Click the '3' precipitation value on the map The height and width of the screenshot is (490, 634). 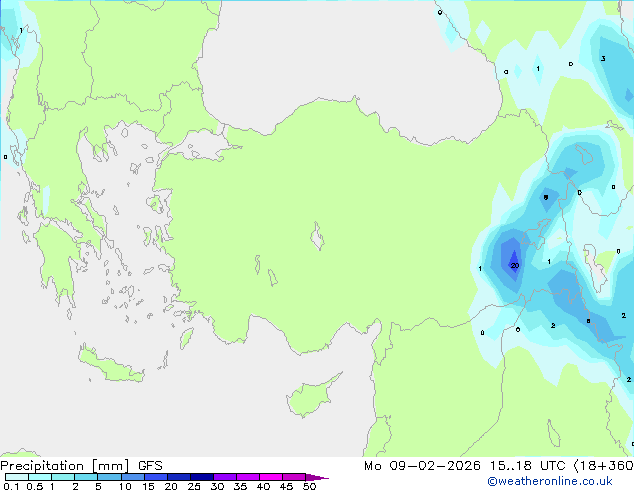click(603, 59)
